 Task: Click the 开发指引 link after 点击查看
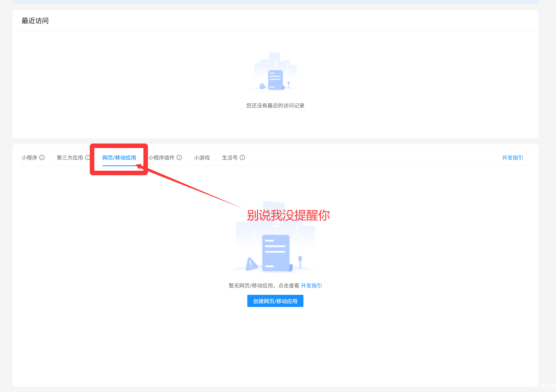point(311,286)
